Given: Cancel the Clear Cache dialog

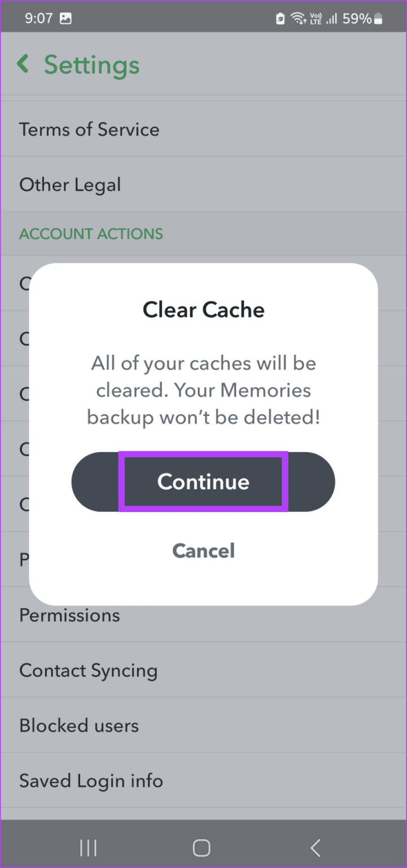Looking at the screenshot, I should click(203, 551).
